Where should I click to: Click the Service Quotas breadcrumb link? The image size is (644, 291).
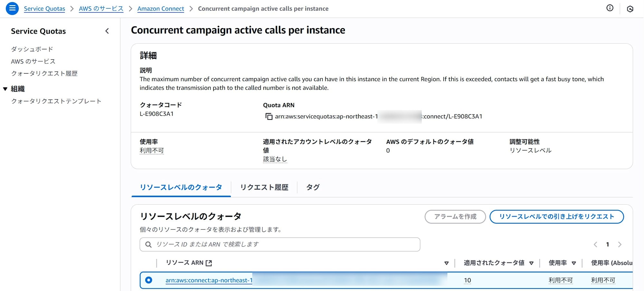(x=44, y=9)
